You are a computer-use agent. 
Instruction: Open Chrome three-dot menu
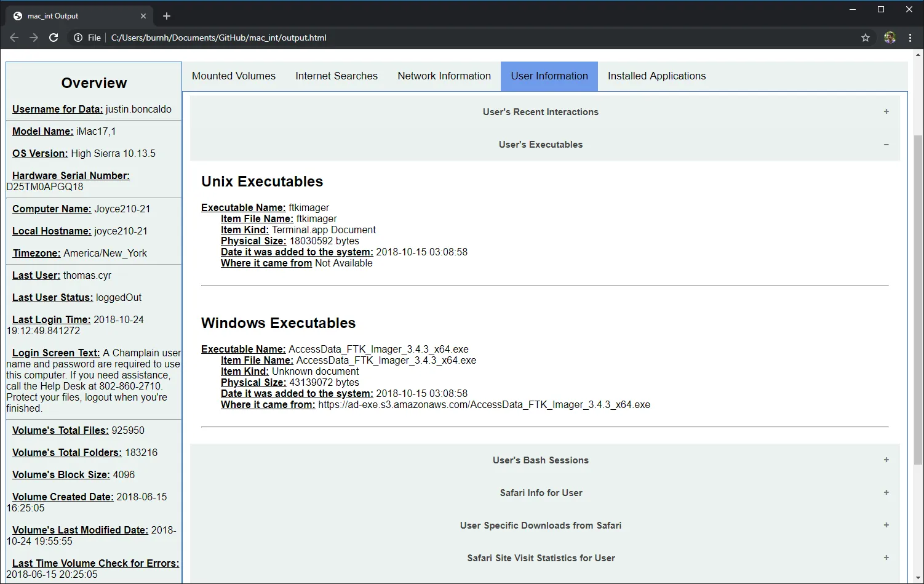point(910,38)
